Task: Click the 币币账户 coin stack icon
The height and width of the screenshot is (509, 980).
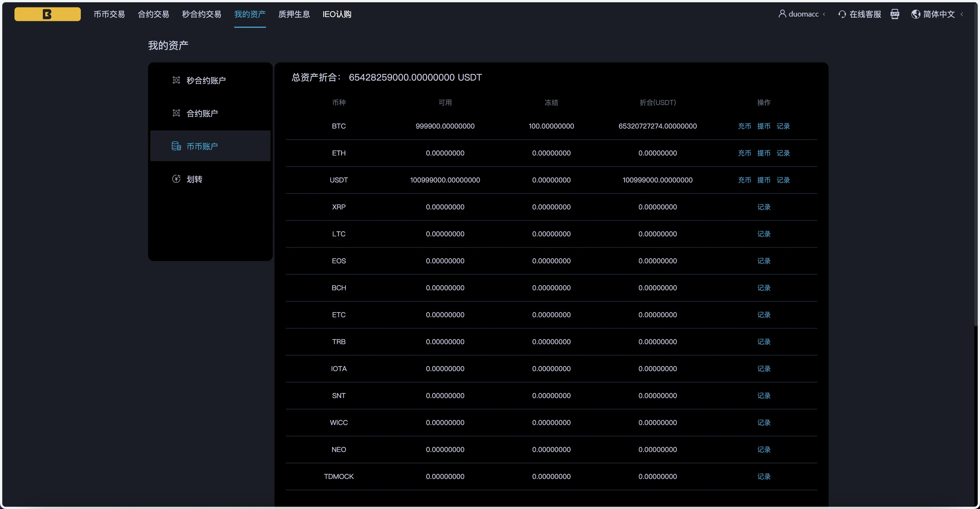Action: 176,146
